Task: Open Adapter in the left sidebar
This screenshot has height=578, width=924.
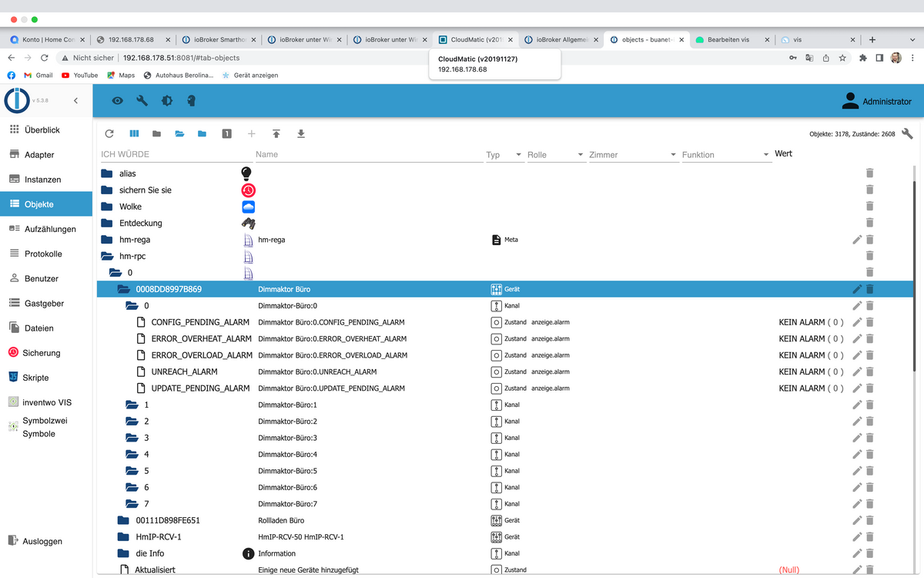Action: point(39,155)
